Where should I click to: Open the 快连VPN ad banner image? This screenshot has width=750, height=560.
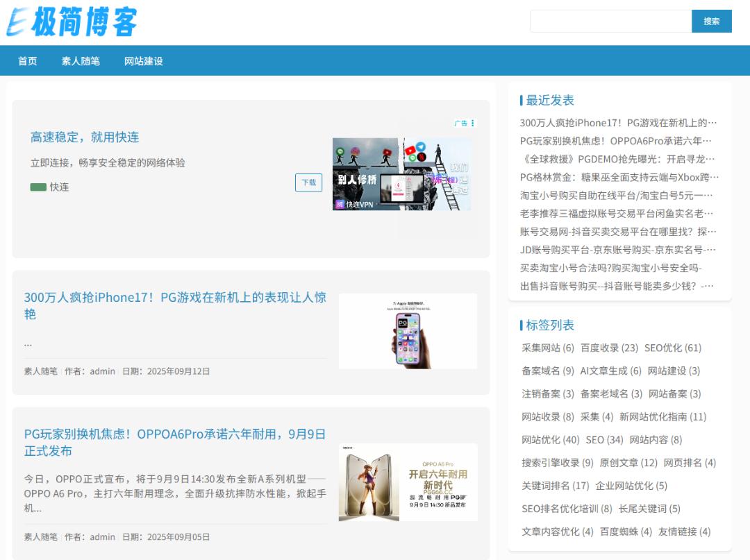tap(401, 173)
